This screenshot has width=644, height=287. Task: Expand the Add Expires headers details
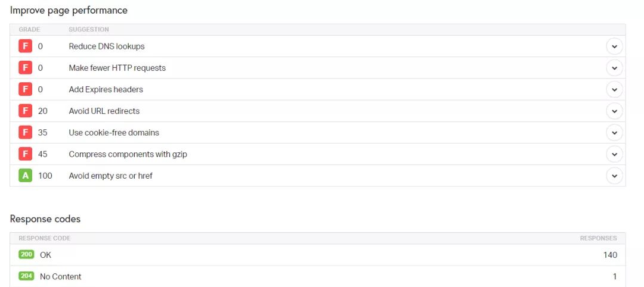pyautogui.click(x=614, y=89)
